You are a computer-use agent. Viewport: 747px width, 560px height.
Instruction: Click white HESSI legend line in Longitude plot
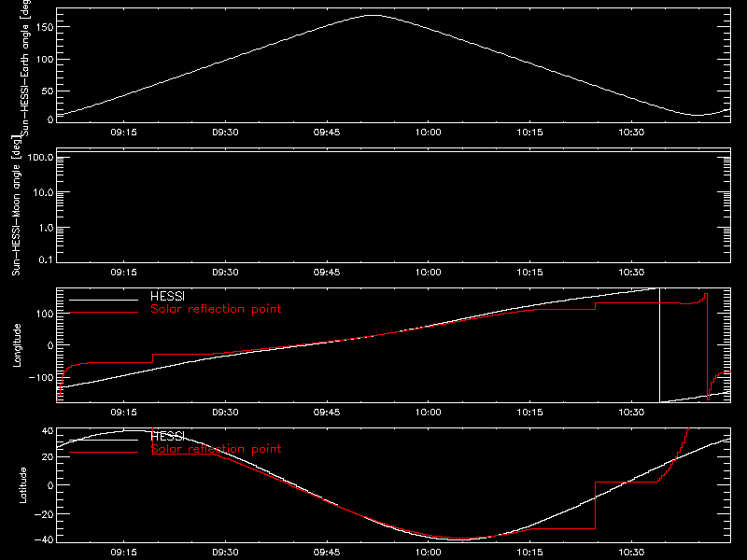click(x=104, y=300)
